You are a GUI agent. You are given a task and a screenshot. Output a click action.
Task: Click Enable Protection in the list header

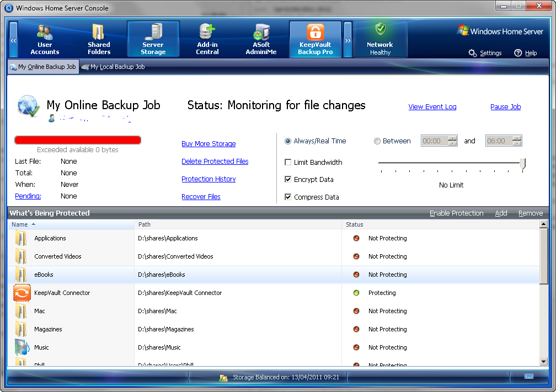456,213
